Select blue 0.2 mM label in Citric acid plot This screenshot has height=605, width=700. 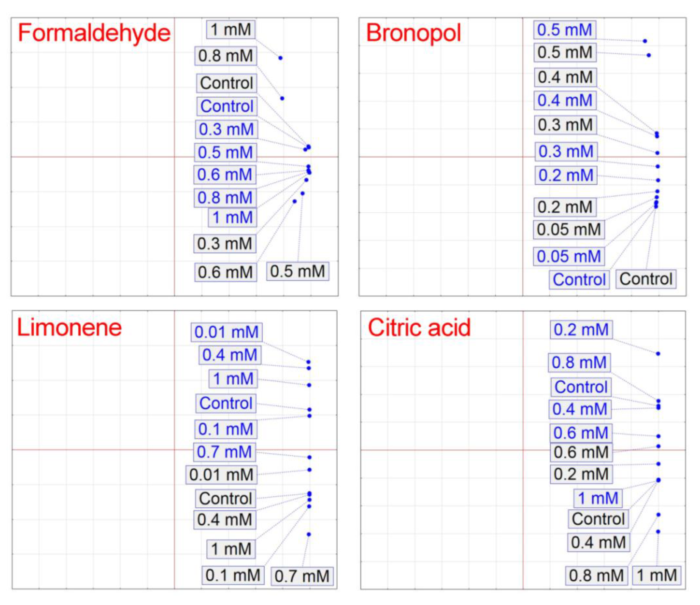pos(581,329)
